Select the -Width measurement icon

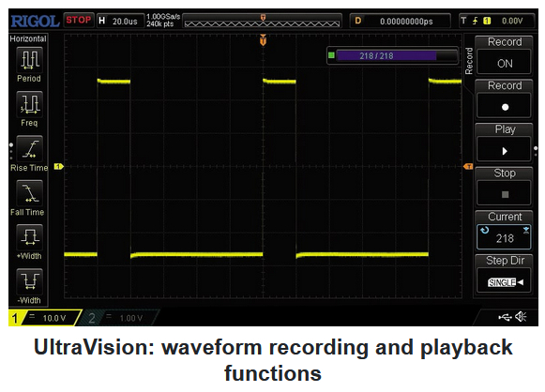pos(29,280)
